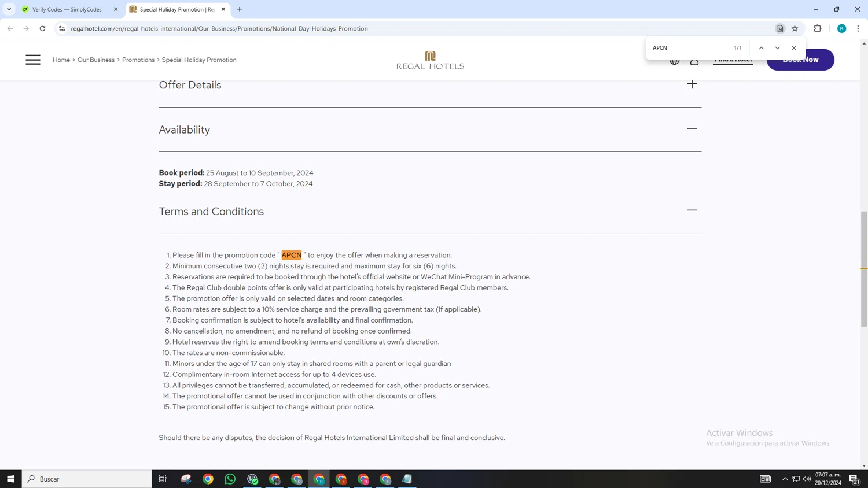The width and height of the screenshot is (868, 488).
Task: Show hidden system tray icons
Action: pos(785,479)
